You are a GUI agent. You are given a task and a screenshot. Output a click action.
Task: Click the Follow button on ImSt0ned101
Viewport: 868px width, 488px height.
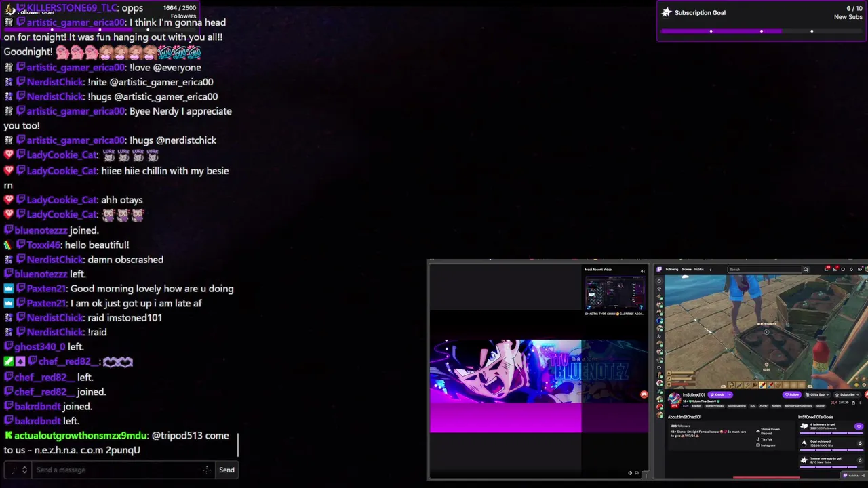[791, 394]
